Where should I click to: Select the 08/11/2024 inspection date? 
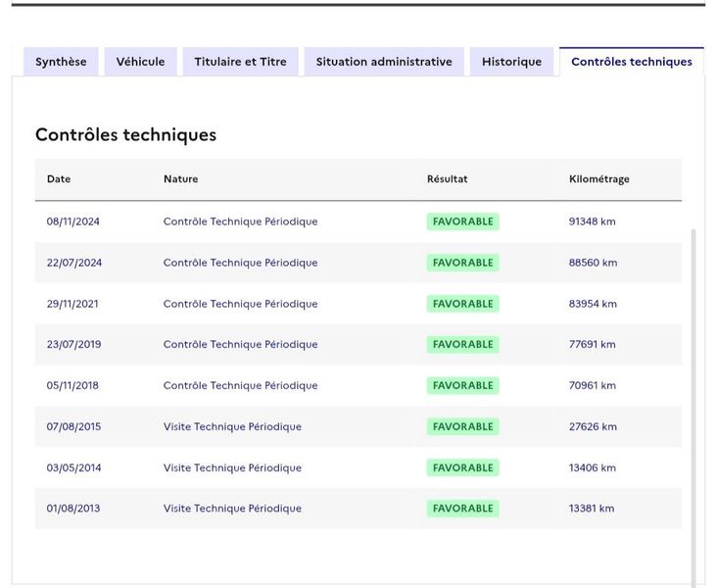(72, 221)
